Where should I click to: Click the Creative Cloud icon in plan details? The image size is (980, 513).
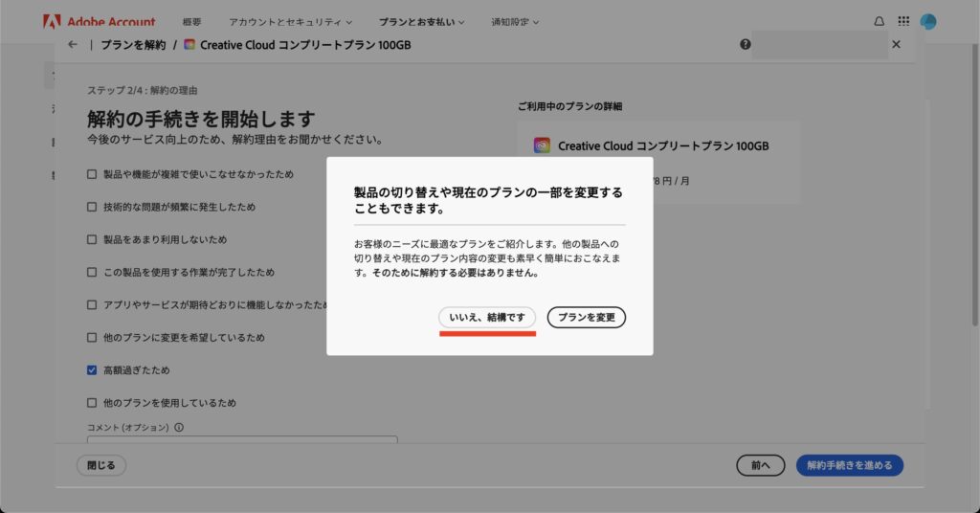(x=542, y=146)
